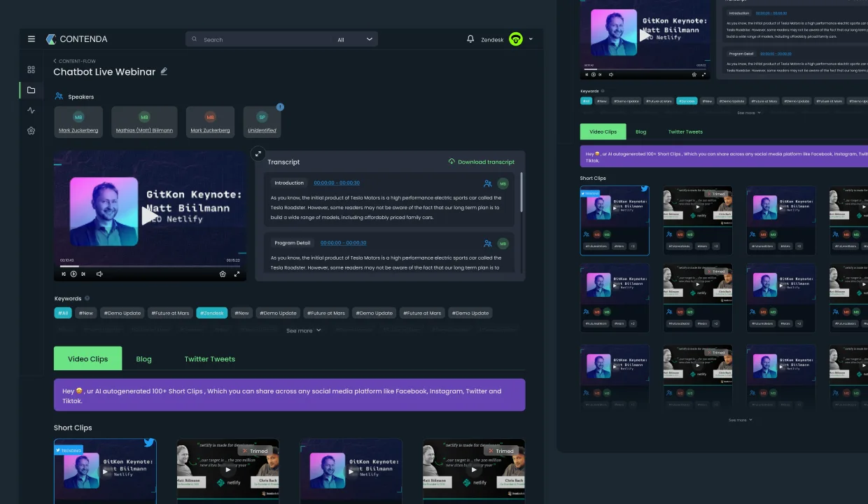This screenshot has width=868, height=504.
Task: Click speakers icon in Introduction transcript row
Action: 487,183
